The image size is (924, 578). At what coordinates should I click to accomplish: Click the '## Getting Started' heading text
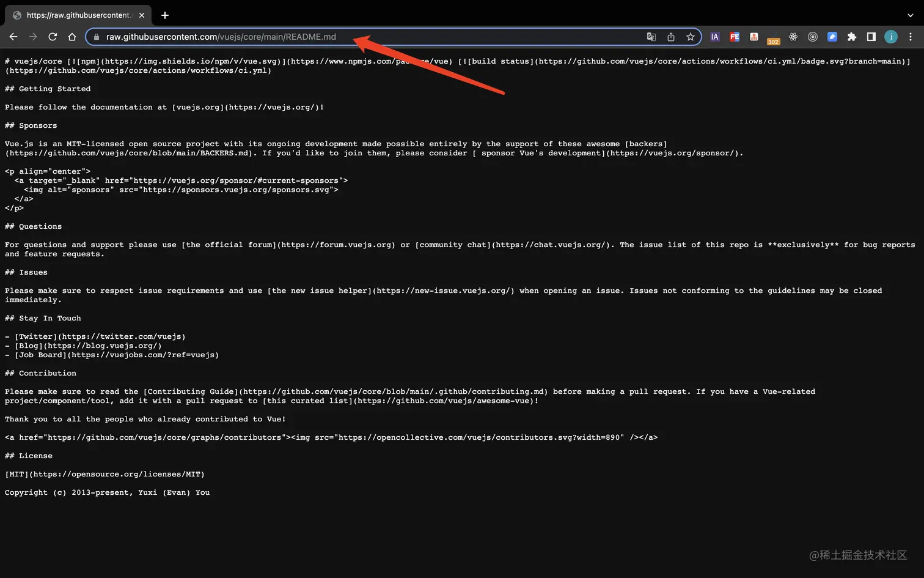point(48,89)
